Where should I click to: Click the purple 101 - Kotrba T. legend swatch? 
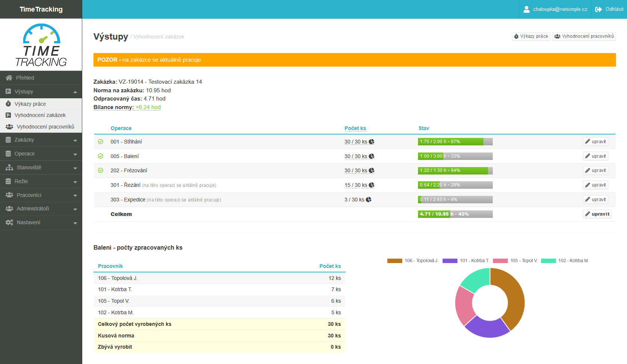click(x=450, y=261)
